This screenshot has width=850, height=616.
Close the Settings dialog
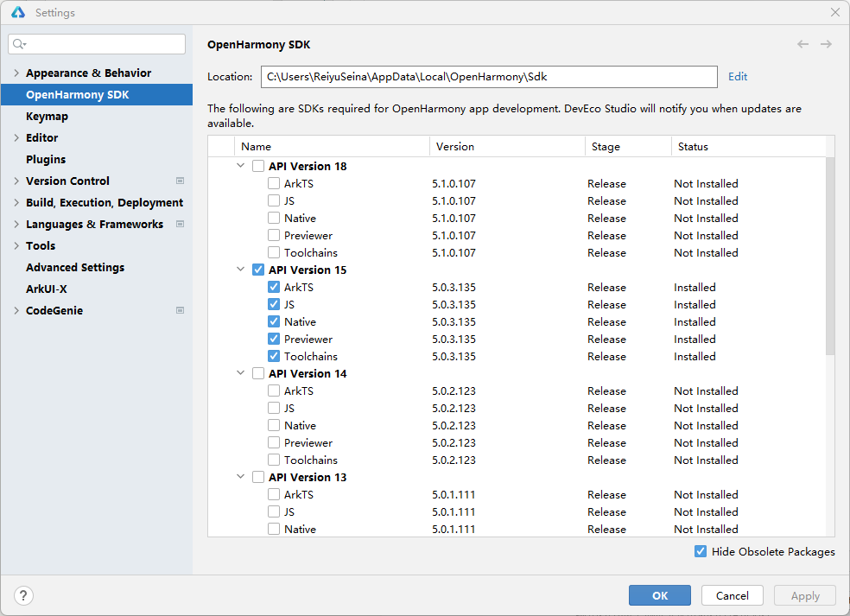(x=834, y=12)
